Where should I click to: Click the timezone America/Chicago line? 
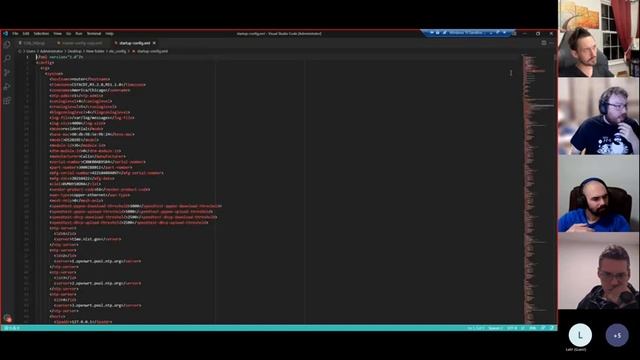click(90, 90)
